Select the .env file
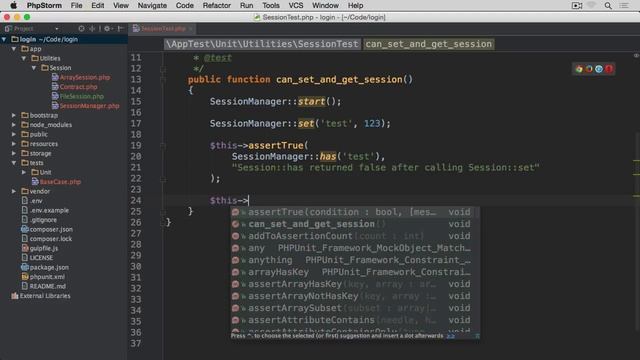640x360 pixels. click(x=32, y=201)
